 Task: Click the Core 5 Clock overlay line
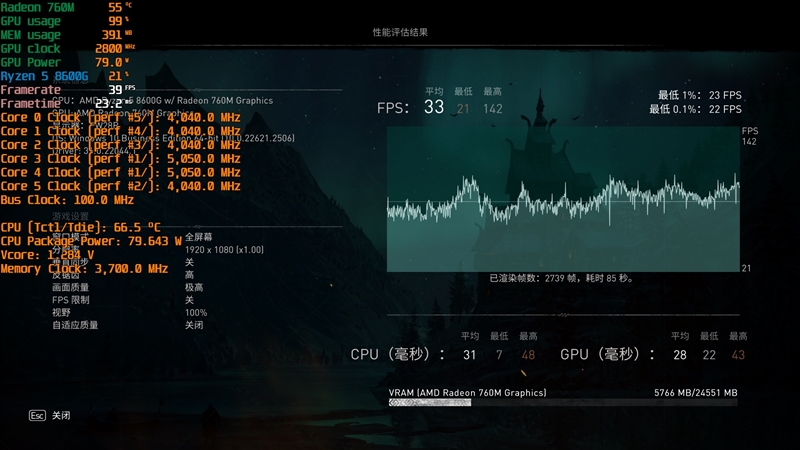coord(120,186)
